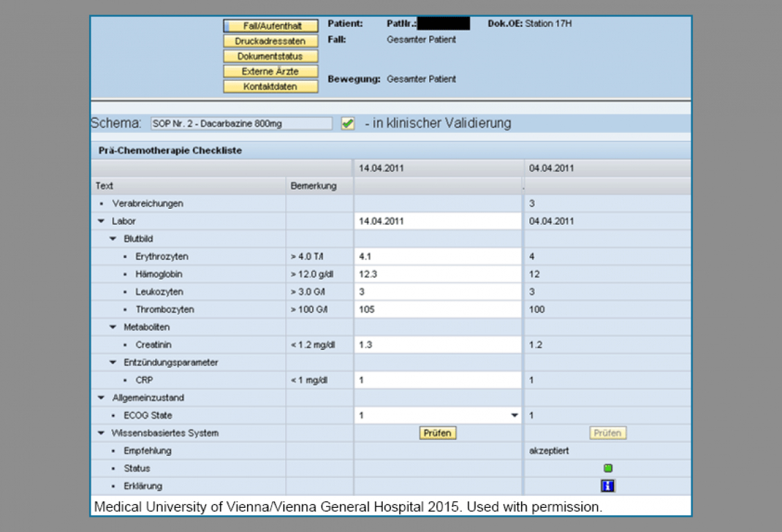This screenshot has height=532, width=782.
Task: Click the Dokumentstatus button
Action: 271,57
